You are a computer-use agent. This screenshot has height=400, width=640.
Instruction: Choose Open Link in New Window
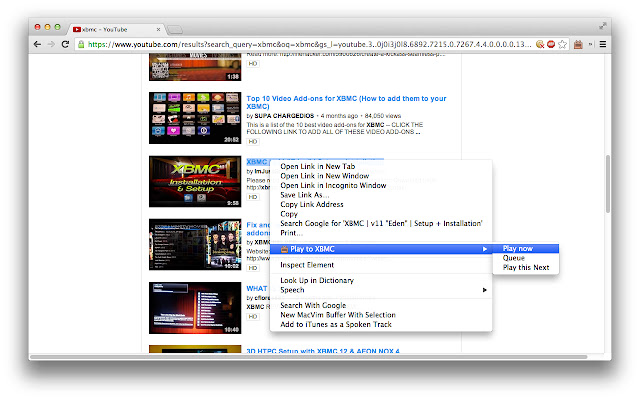pos(324,176)
